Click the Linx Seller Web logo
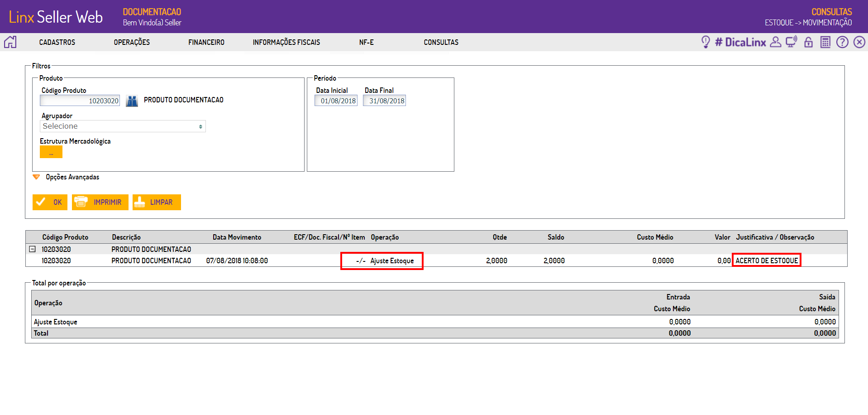 click(56, 17)
